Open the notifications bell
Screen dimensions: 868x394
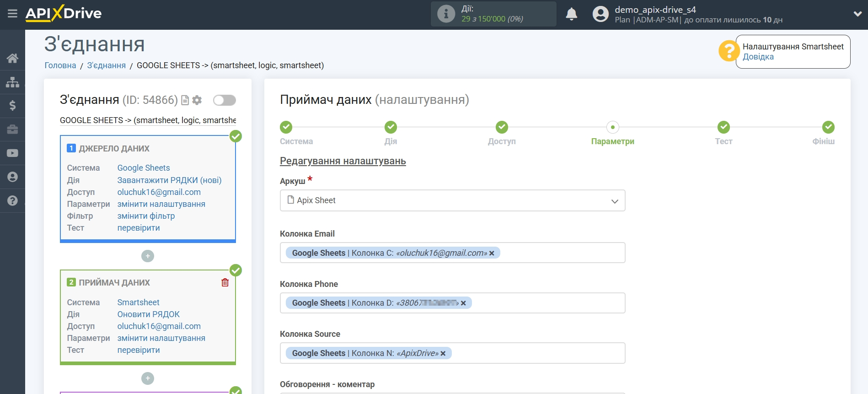click(571, 14)
